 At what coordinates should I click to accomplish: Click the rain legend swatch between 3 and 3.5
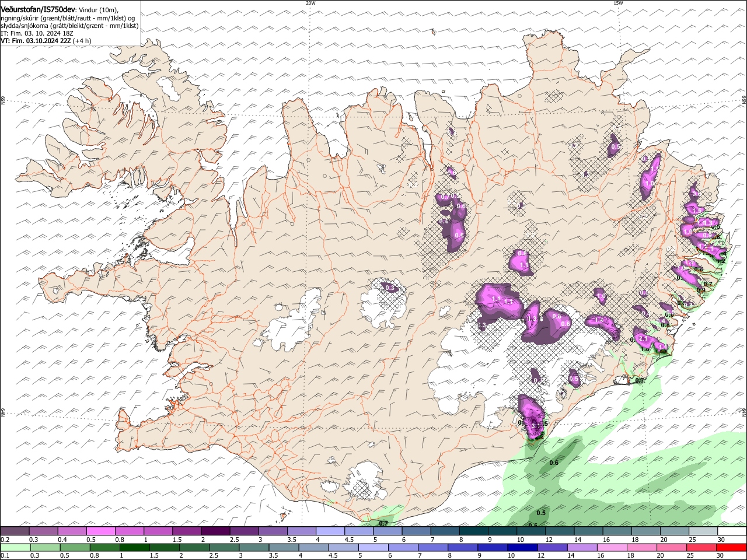click(x=254, y=548)
